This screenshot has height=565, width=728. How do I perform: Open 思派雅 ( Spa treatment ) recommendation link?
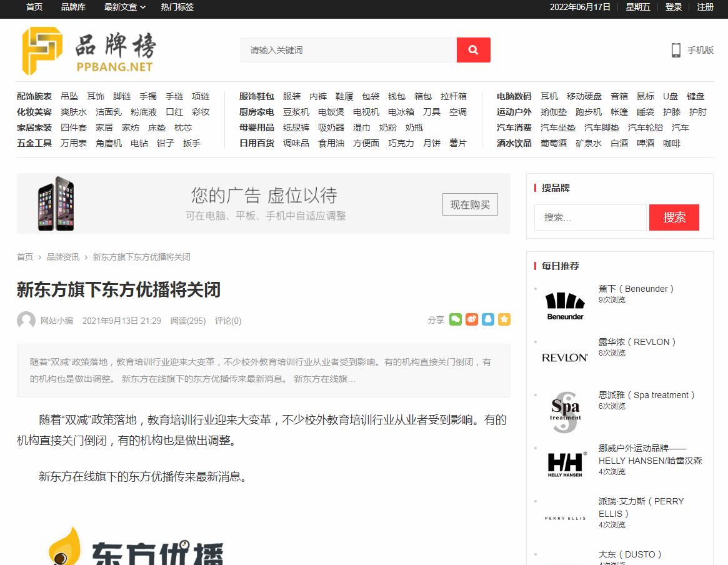(646, 394)
